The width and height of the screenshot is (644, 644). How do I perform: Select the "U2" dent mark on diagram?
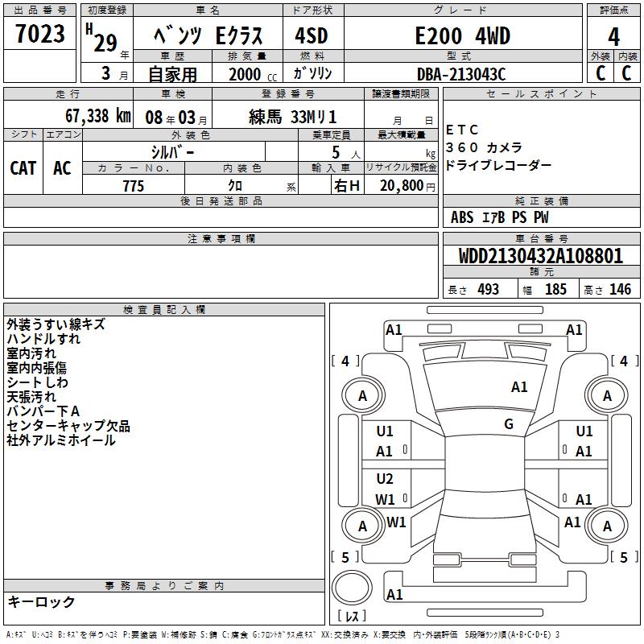[x=385, y=479]
